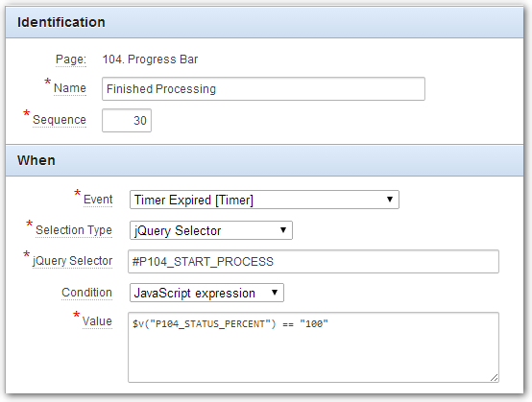532x402 pixels.
Task: Click the jQuery Selector label help link
Action: 72,261
